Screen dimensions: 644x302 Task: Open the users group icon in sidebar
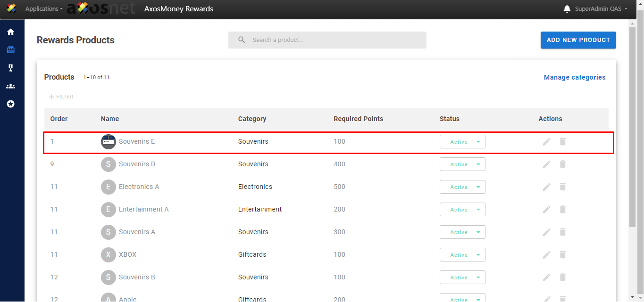point(10,86)
